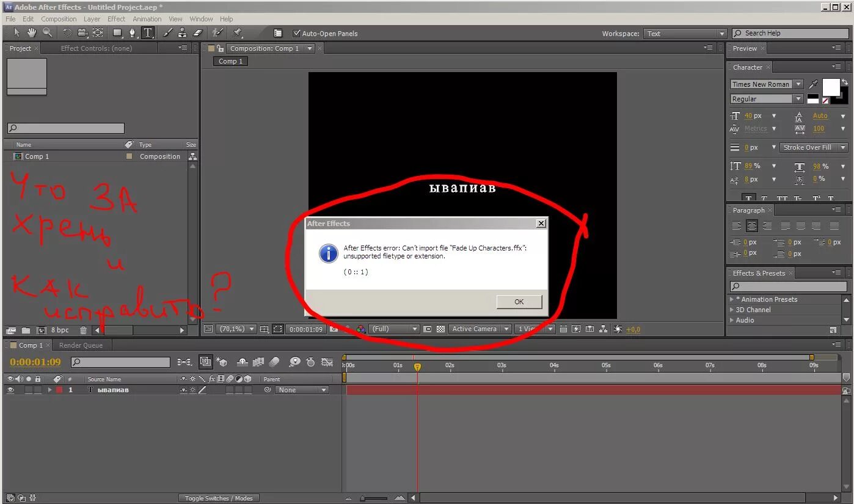Toggle the Character and Paragraph panels icon
This screenshot has width=854, height=504.
pos(278,34)
